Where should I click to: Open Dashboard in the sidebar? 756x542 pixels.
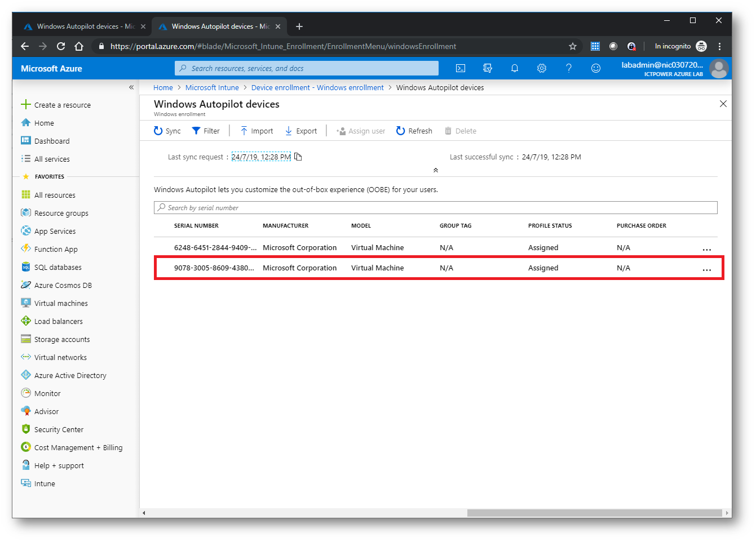(45, 141)
